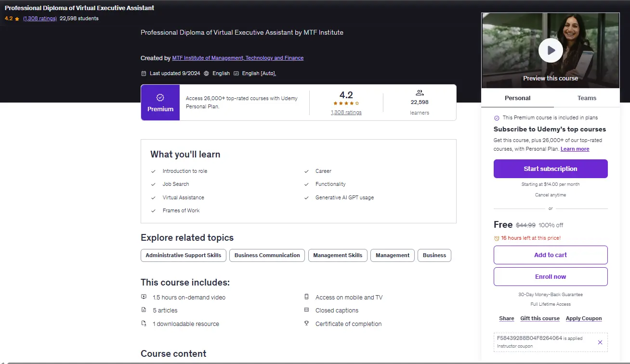
Task: Click '30-Day Money-Back Guarantee' text
Action: pos(551,294)
